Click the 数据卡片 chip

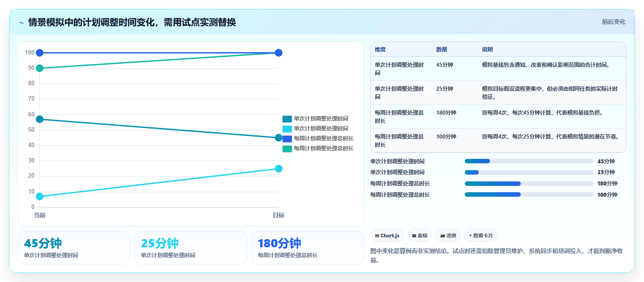pos(481,236)
